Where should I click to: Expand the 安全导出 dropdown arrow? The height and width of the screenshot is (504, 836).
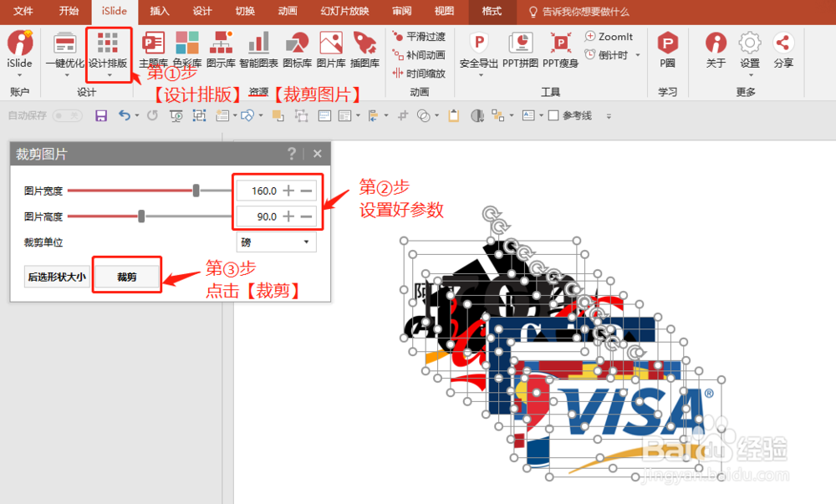point(481,75)
